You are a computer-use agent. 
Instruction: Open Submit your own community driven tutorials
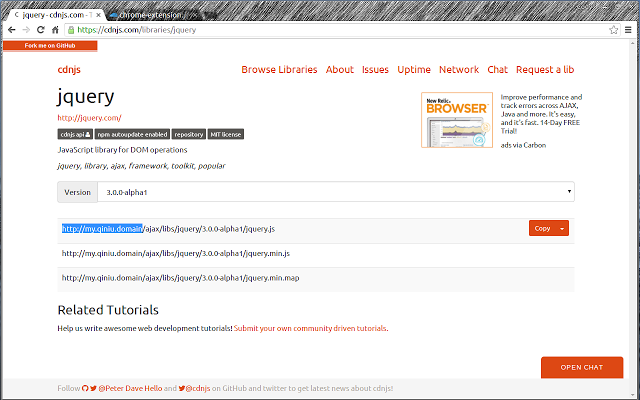coord(310,329)
